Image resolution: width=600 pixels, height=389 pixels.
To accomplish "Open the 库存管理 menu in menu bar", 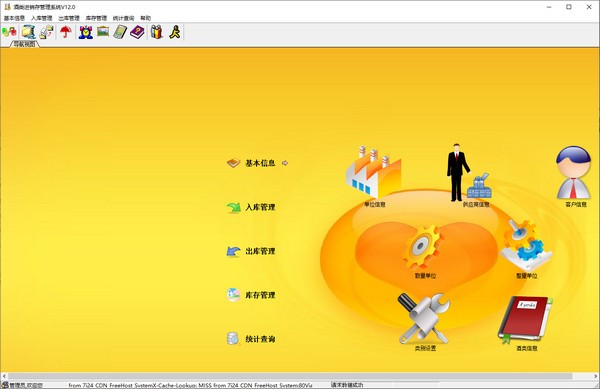I will [x=96, y=18].
